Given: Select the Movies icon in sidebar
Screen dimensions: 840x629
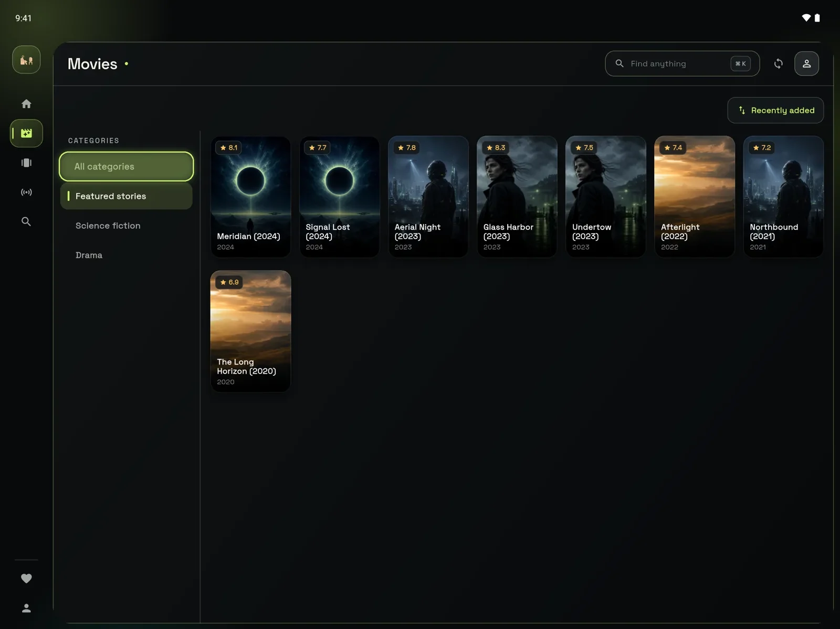Looking at the screenshot, I should [26, 133].
